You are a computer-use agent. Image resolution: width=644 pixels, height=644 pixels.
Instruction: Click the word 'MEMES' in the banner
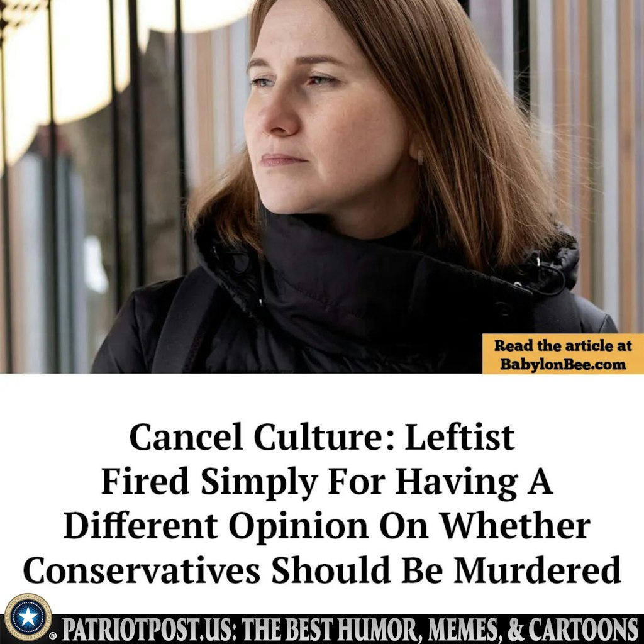465,629
